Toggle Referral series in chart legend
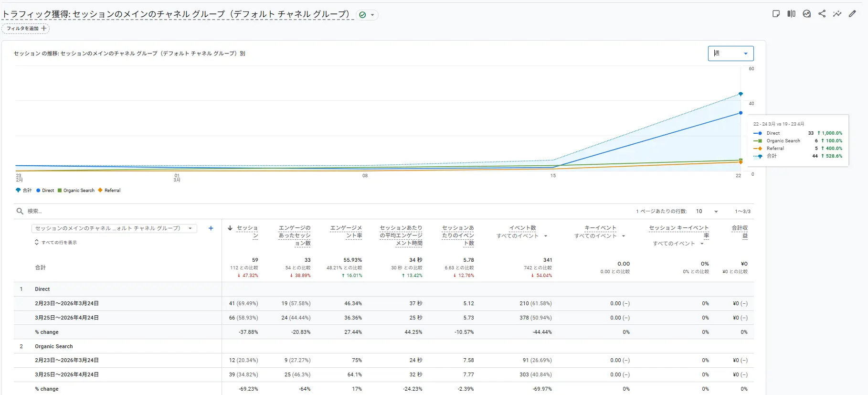868x395 pixels. (x=109, y=190)
